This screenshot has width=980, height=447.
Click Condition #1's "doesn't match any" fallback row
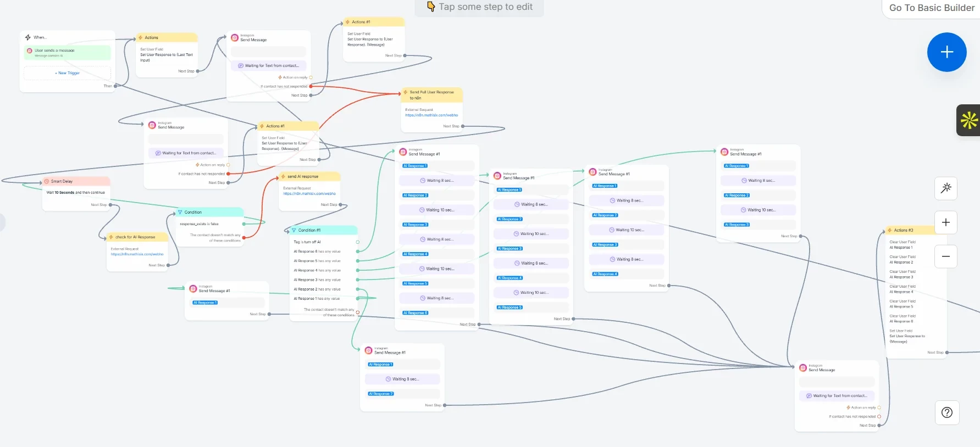[329, 312]
